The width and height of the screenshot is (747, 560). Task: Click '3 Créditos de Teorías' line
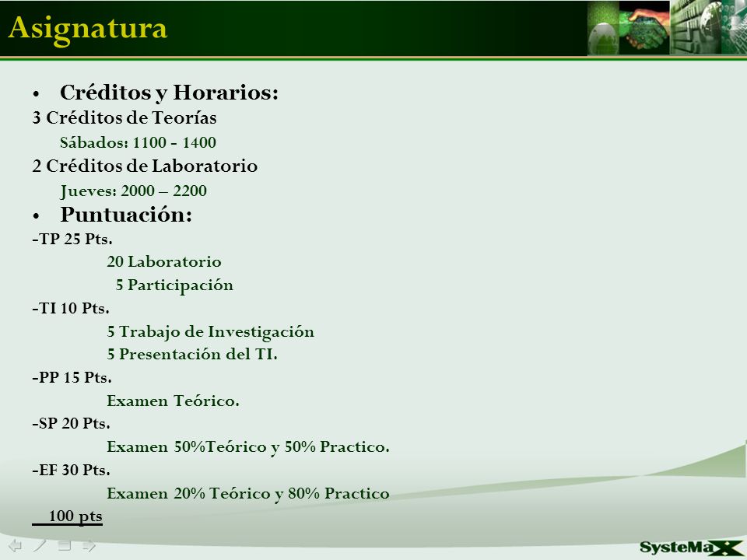click(x=124, y=117)
